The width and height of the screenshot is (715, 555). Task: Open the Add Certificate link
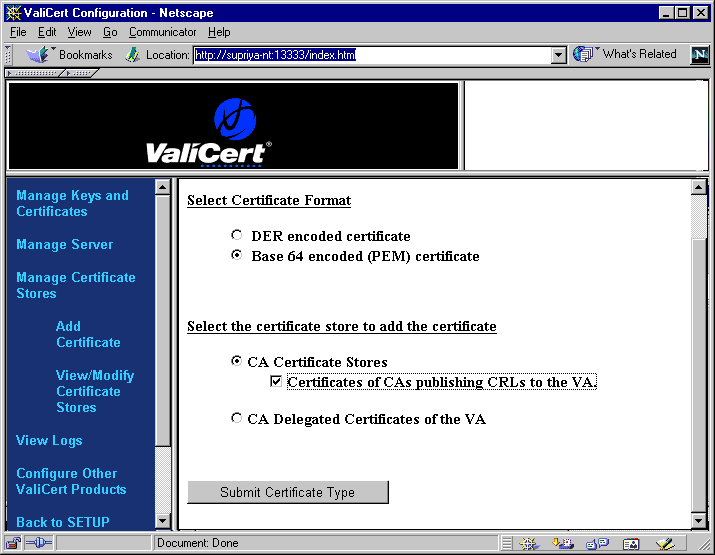[x=88, y=334]
